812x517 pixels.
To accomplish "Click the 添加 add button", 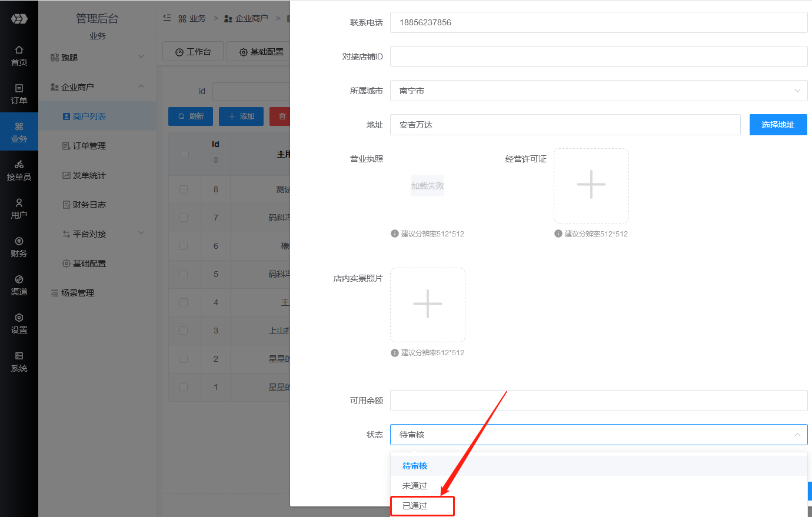I will pos(241,116).
